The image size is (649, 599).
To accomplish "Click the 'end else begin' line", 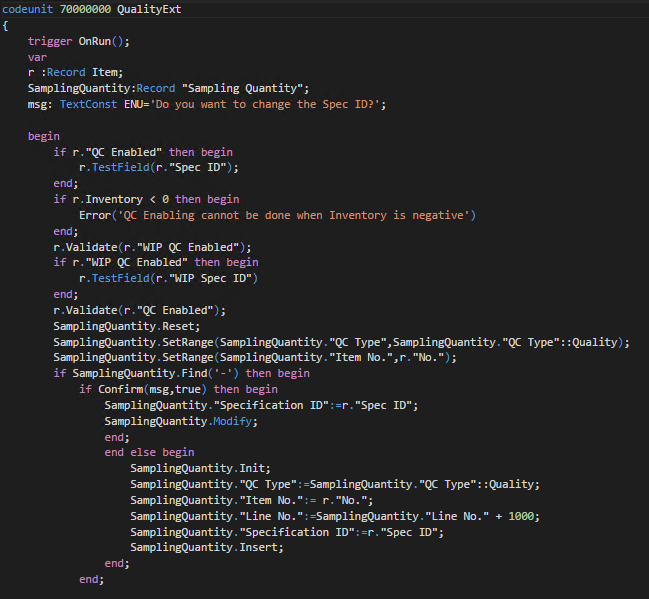I will coord(149,452).
